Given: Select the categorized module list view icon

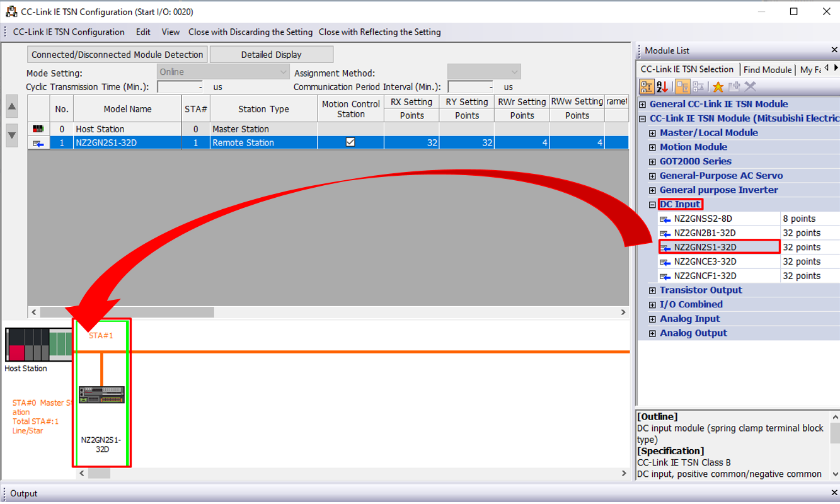Looking at the screenshot, I should 647,87.
